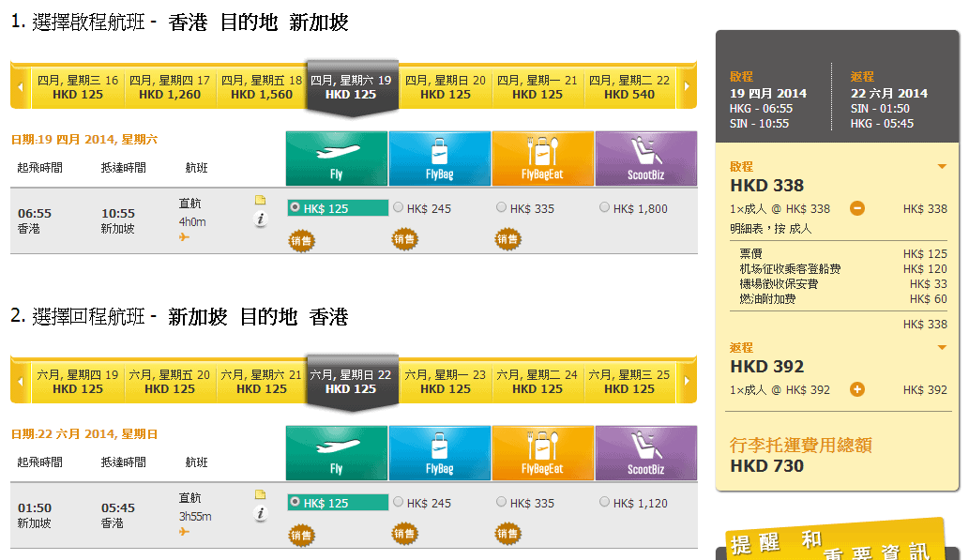969x560 pixels.
Task: Collapse the outbound fare breakdown arrow
Action: pos(942,167)
